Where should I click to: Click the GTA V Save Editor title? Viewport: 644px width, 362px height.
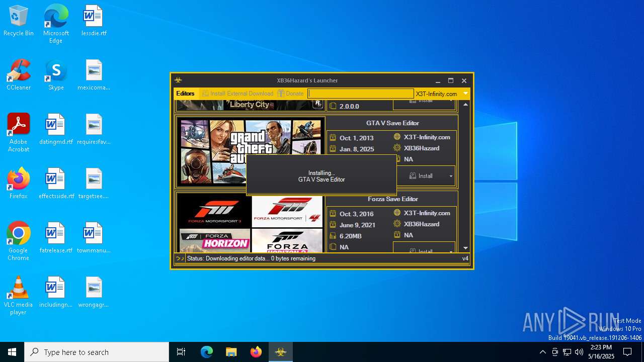tap(392, 123)
